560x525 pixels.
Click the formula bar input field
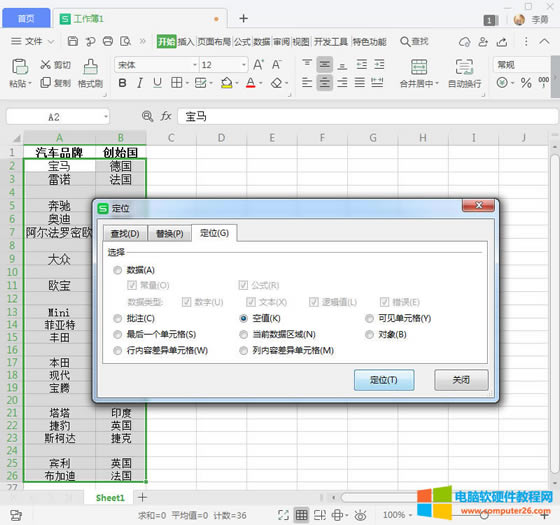point(367,116)
